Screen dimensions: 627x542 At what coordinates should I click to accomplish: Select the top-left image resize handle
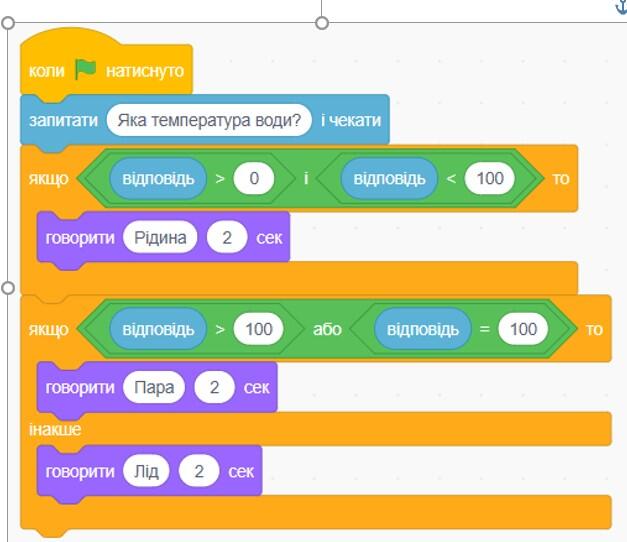click(x=8, y=23)
